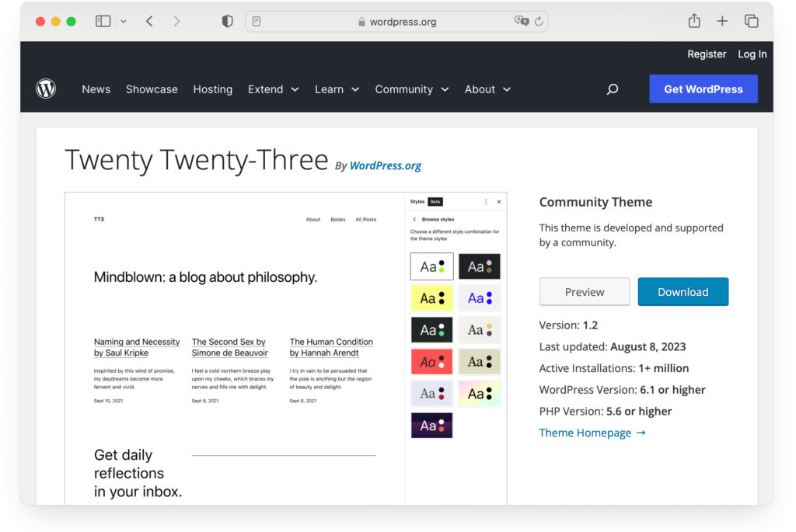The image size is (796, 532).
Task: Open The Human Condition post title
Action: (x=331, y=347)
